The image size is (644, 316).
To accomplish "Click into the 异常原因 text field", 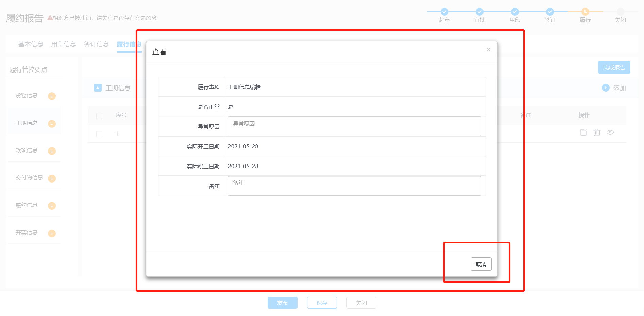I will coord(354,126).
